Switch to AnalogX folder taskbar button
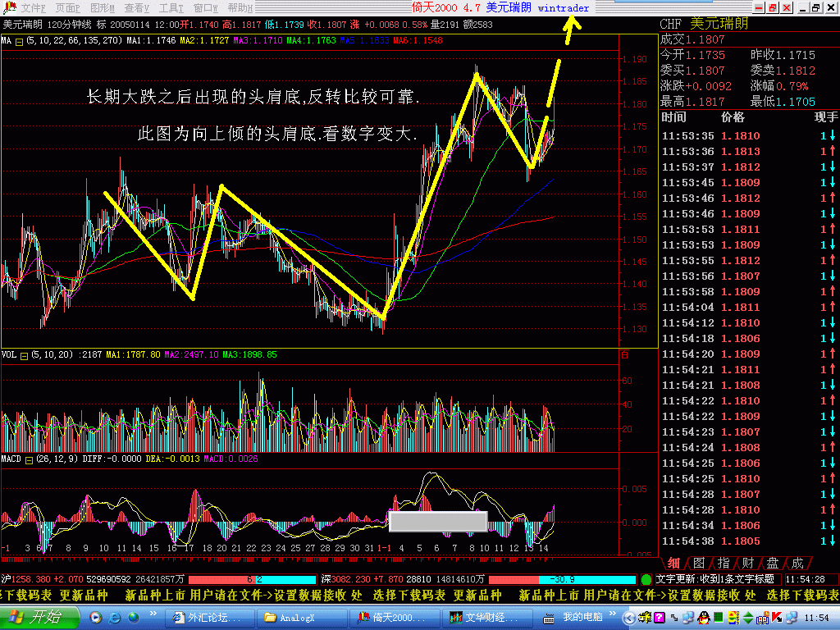840x630 pixels. [300, 618]
